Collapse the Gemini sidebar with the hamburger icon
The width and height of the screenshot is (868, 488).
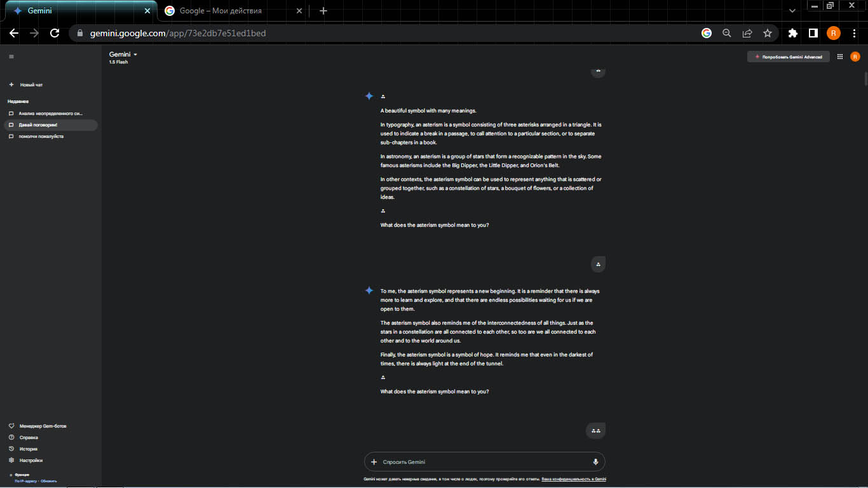pyautogui.click(x=11, y=57)
